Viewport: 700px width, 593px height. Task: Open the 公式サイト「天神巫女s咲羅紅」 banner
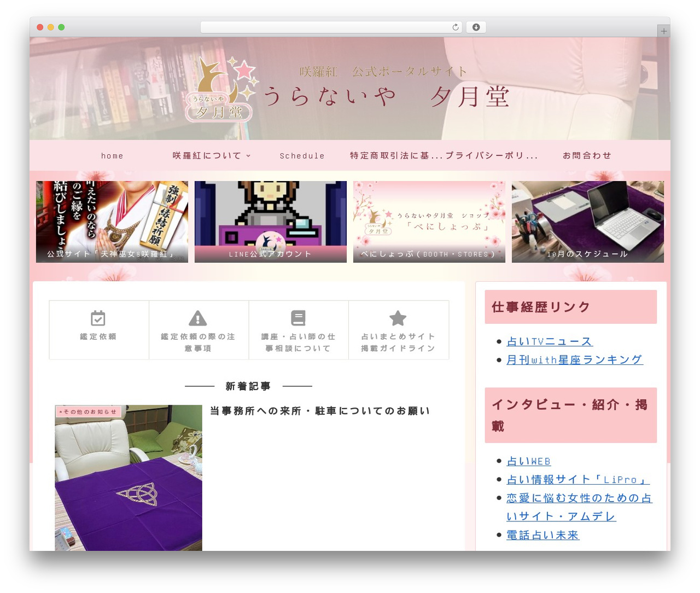(112, 222)
